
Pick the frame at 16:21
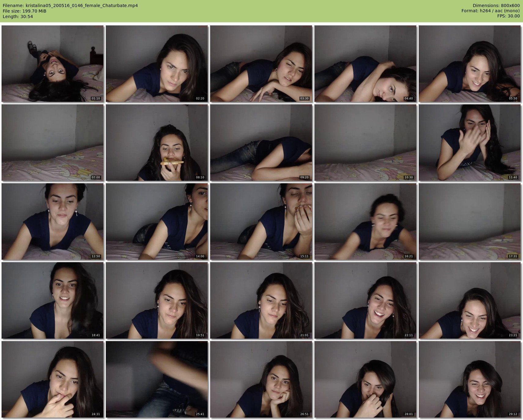tap(365, 221)
